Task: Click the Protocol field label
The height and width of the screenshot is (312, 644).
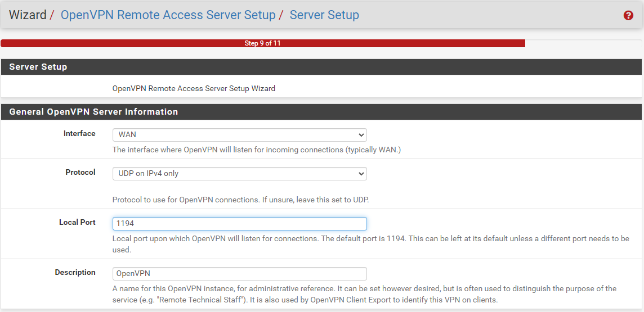Action: pos(80,173)
